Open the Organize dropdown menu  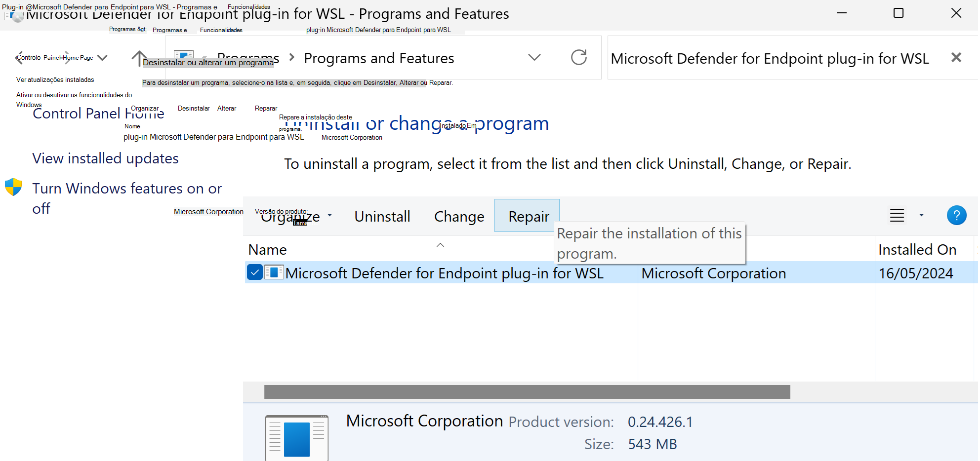(x=296, y=216)
